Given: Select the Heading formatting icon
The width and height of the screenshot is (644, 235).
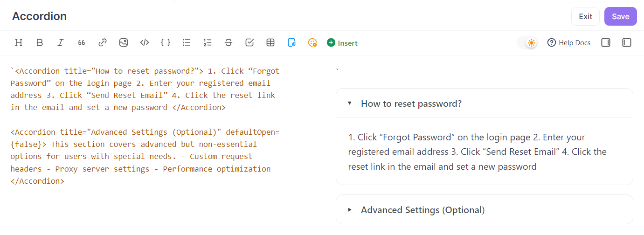Looking at the screenshot, I should point(19,43).
